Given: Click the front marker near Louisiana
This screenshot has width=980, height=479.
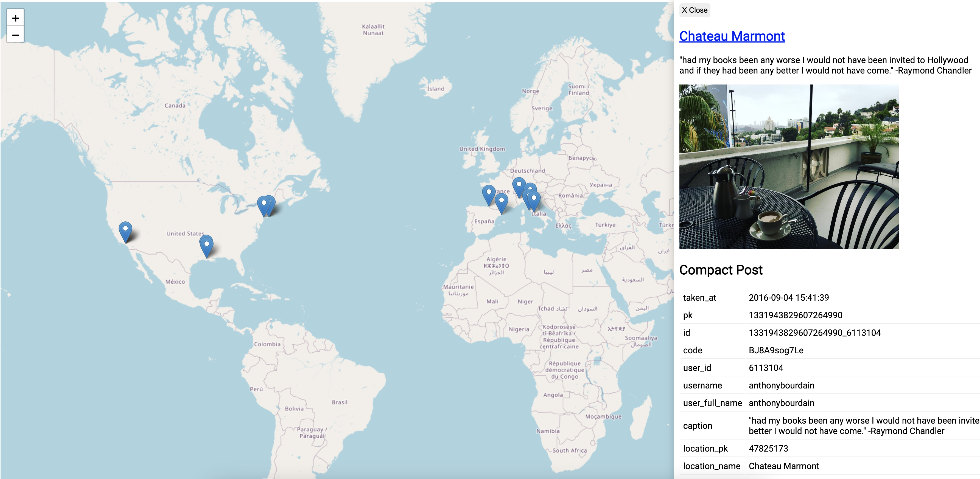Looking at the screenshot, I should pyautogui.click(x=207, y=245).
